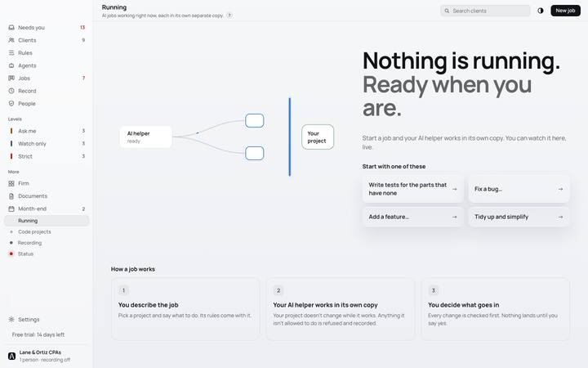588x368 pixels.
Task: Click the AI helper ready node
Action: coord(146,137)
